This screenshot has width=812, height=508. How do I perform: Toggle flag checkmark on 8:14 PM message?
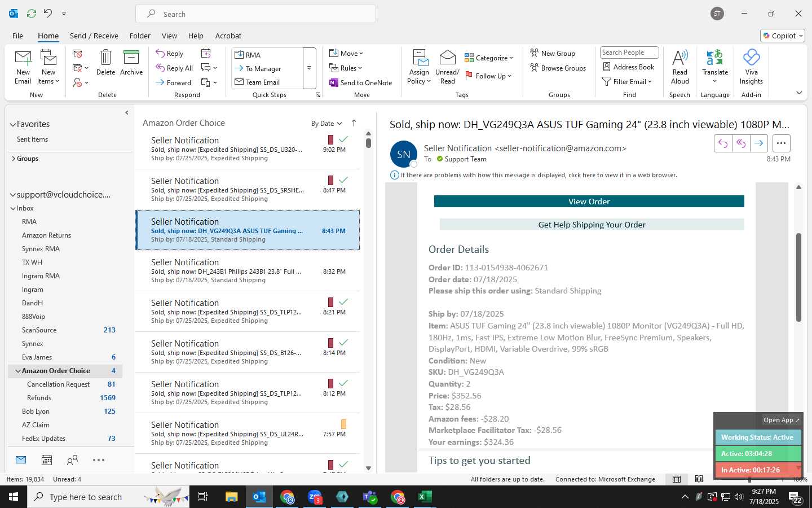343,342
